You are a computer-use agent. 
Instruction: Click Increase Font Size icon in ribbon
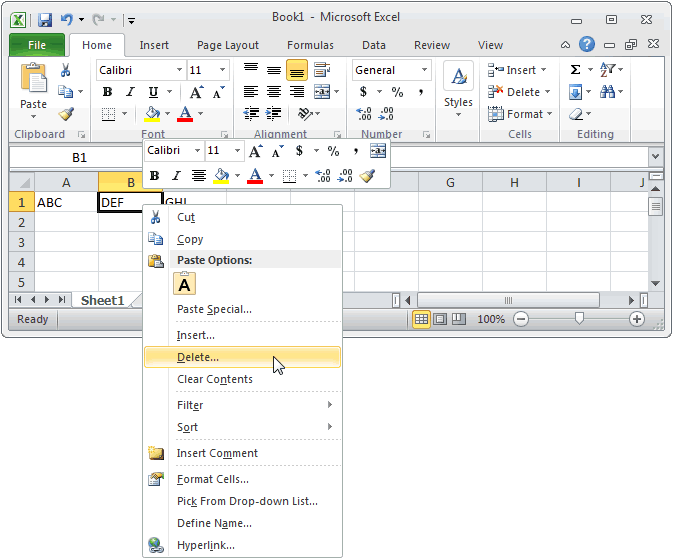197,92
